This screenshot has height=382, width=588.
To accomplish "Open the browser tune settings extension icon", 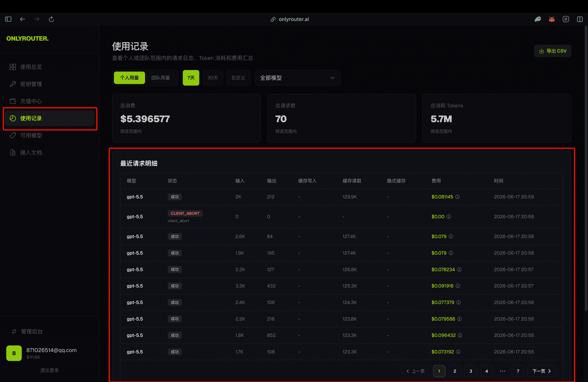I will click(x=566, y=19).
